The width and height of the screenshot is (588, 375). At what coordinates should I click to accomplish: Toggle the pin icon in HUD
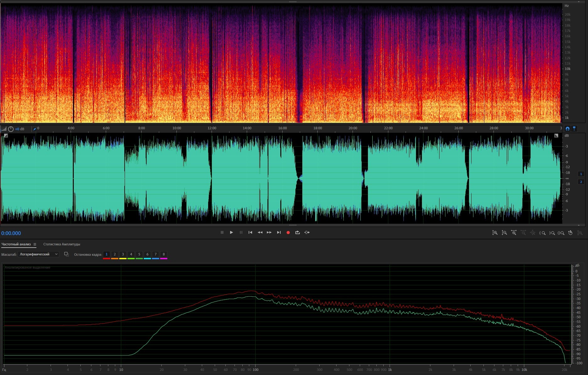point(35,129)
